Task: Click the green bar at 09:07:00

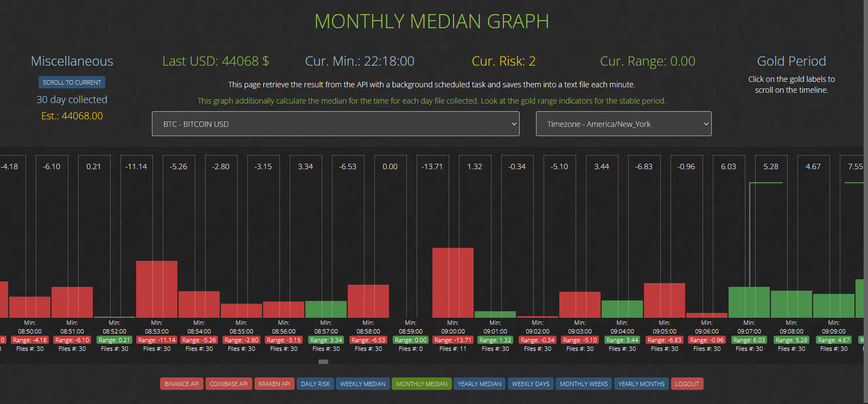Action: click(749, 302)
